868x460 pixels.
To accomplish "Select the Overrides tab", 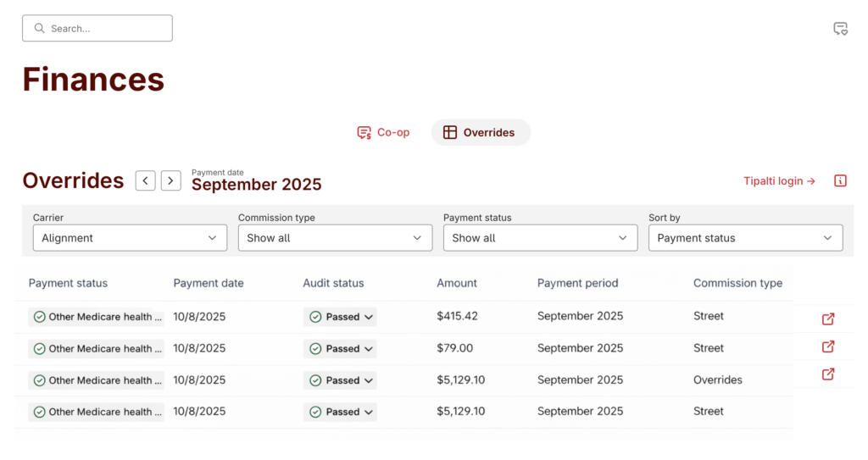I will tap(481, 132).
